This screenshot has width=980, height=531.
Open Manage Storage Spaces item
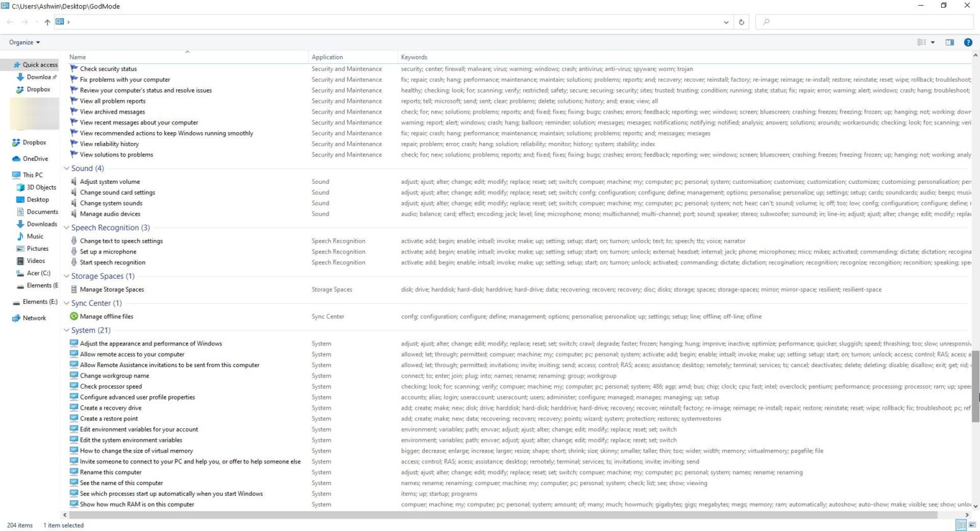tap(112, 290)
